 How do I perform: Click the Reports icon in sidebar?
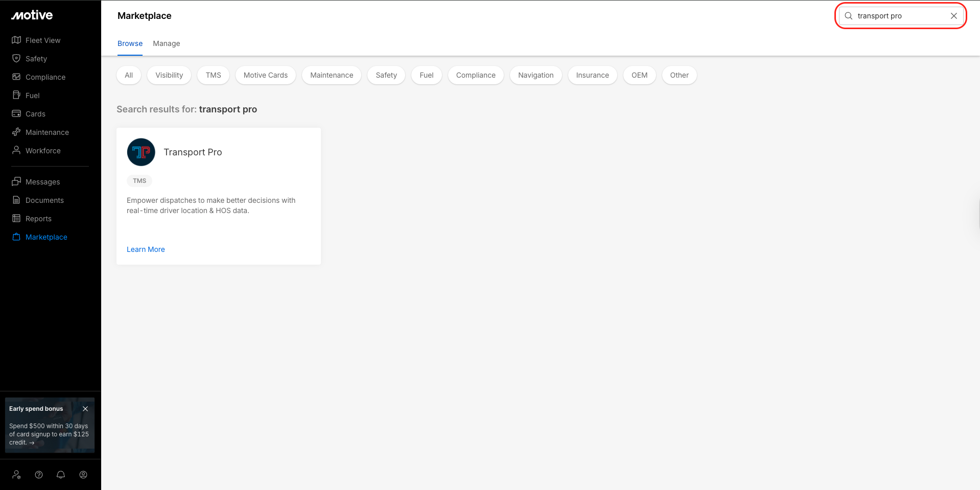(x=16, y=218)
